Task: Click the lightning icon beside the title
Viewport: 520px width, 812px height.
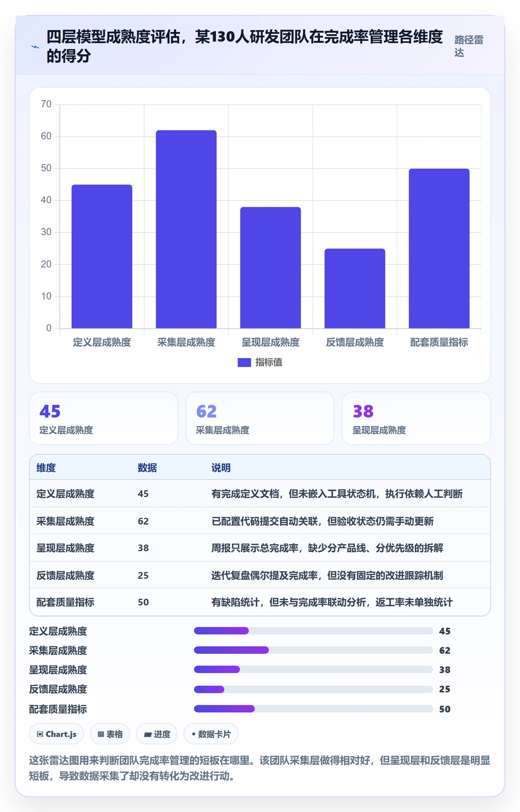Action: click(x=35, y=47)
